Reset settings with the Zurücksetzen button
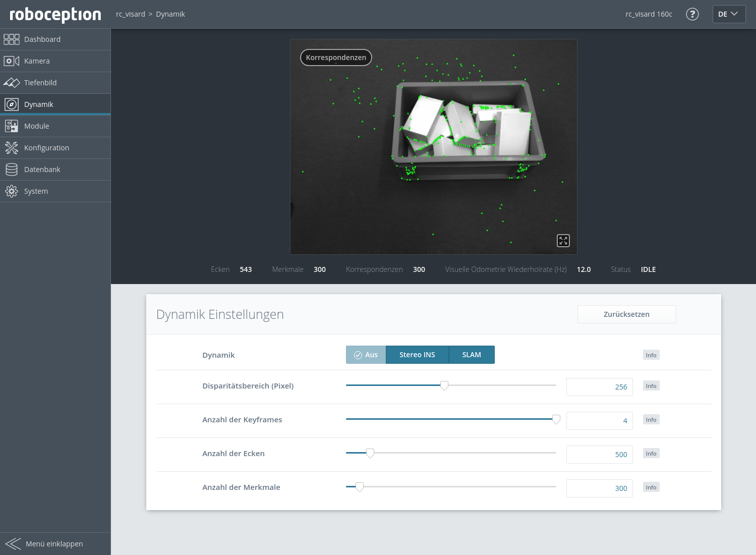Image resolution: width=756 pixels, height=555 pixels. coord(626,314)
